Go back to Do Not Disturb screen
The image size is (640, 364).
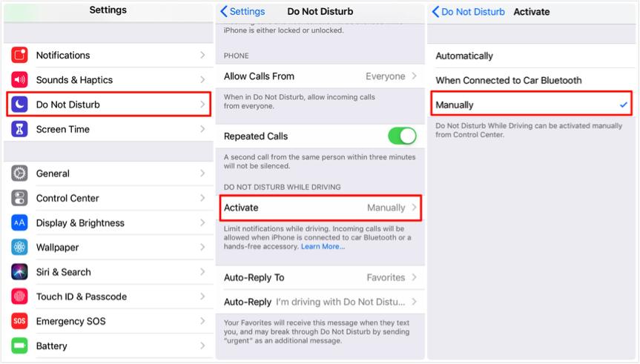point(469,12)
